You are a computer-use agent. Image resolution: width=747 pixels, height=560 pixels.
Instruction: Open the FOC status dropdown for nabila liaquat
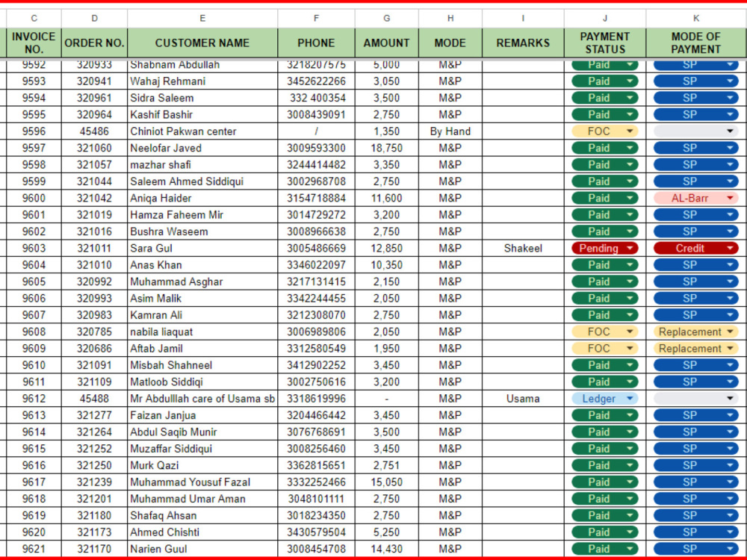[604, 332]
